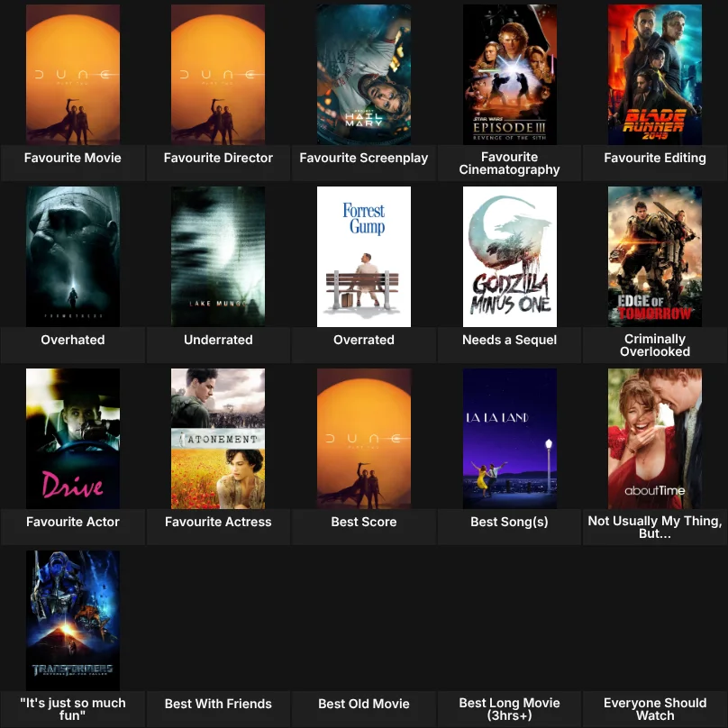Select the Favourite Actress label
This screenshot has width=728, height=728.
tap(218, 522)
